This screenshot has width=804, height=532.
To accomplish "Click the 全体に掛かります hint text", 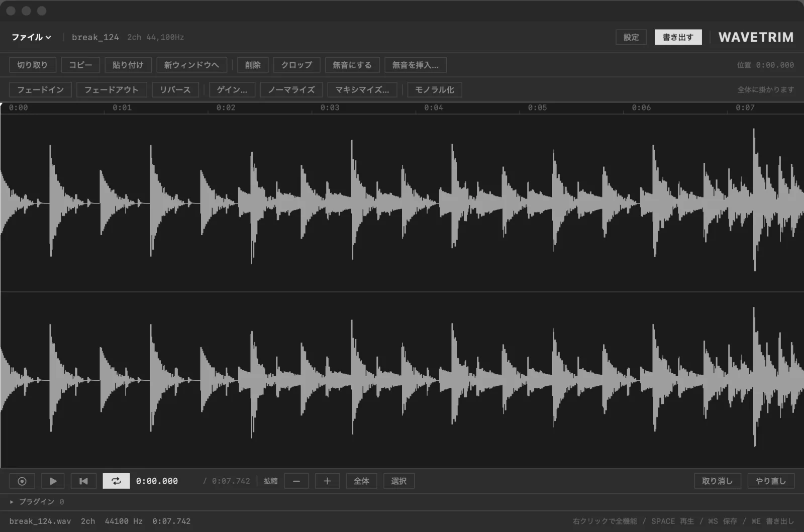I will 766,90.
